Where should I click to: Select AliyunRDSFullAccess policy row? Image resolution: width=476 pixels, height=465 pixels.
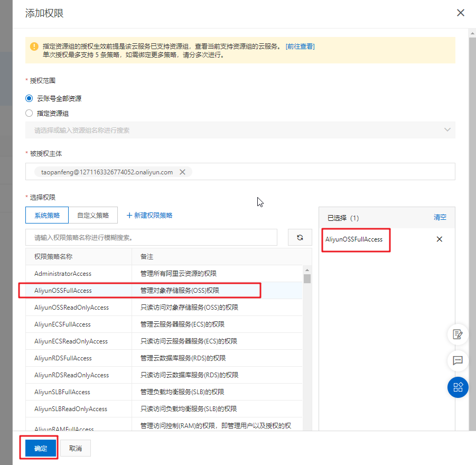click(164, 358)
